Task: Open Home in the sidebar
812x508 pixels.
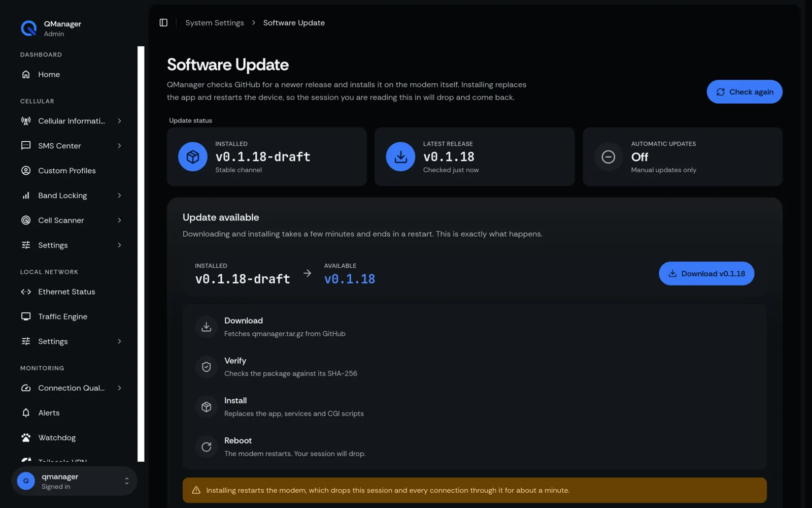Action: tap(74, 75)
